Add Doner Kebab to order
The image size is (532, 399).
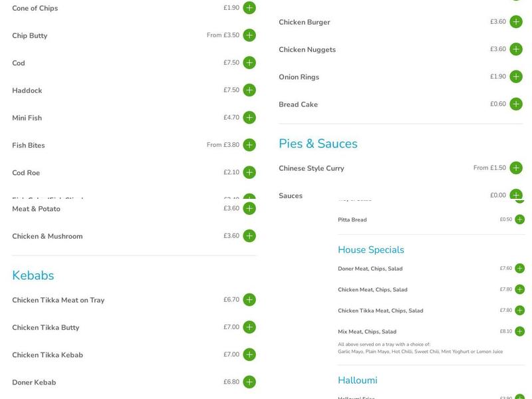[249, 382]
